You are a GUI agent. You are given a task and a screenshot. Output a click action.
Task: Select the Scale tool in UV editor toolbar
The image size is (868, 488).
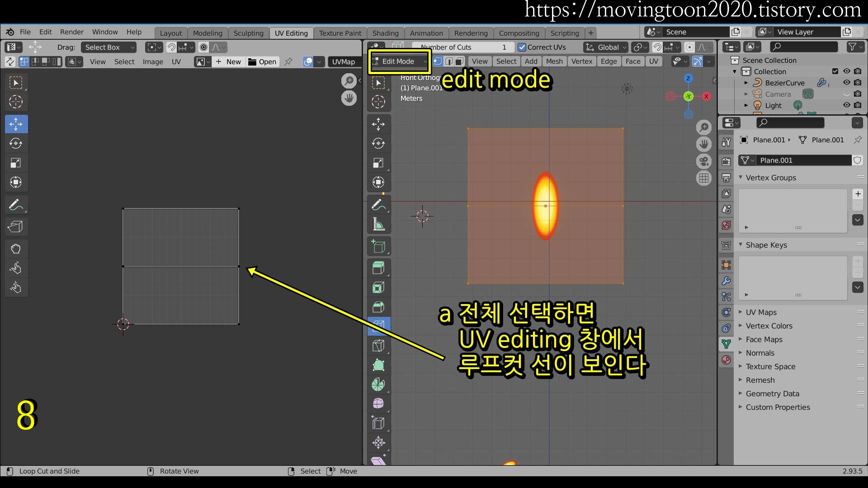[16, 163]
